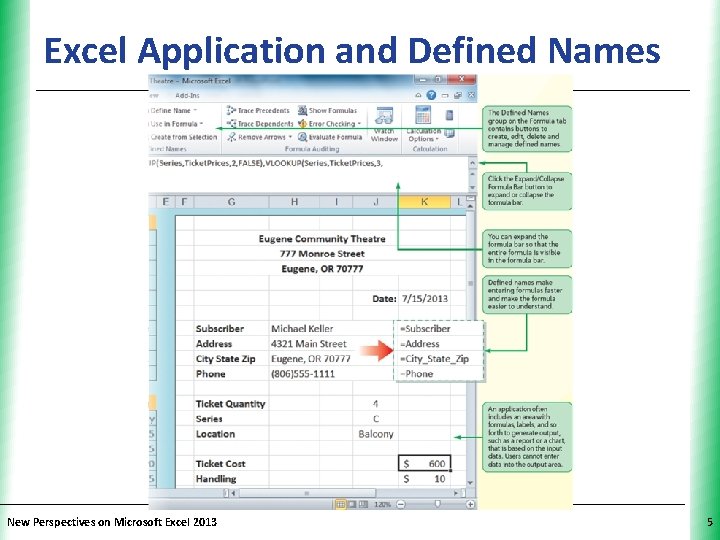Switch to Normal view in status bar
The width and height of the screenshot is (720, 540).
[x=340, y=504]
